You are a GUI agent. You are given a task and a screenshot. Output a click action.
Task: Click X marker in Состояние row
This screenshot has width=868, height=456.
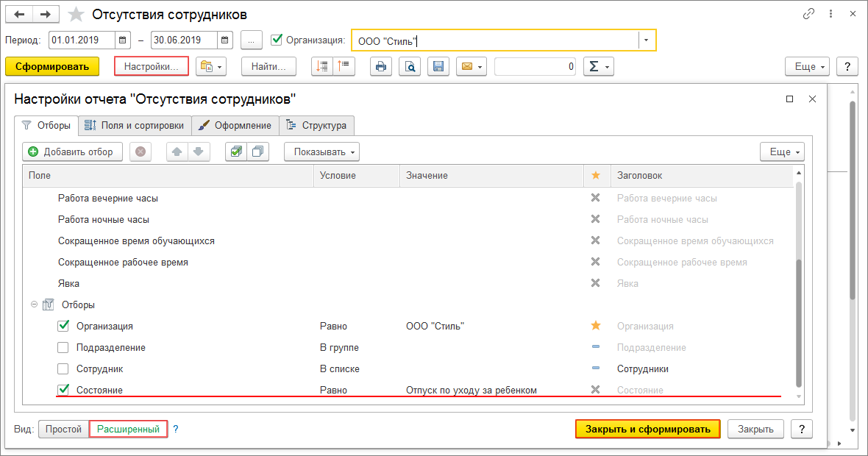click(x=596, y=390)
